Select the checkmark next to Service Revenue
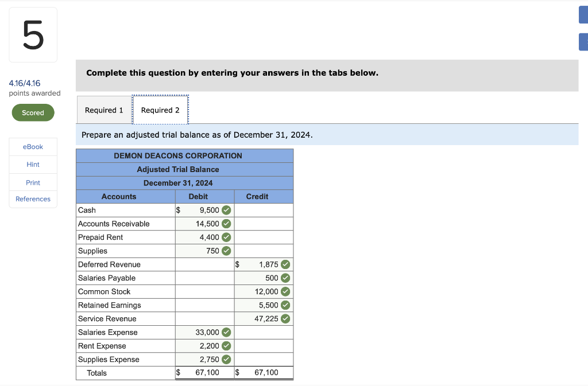 (284, 318)
